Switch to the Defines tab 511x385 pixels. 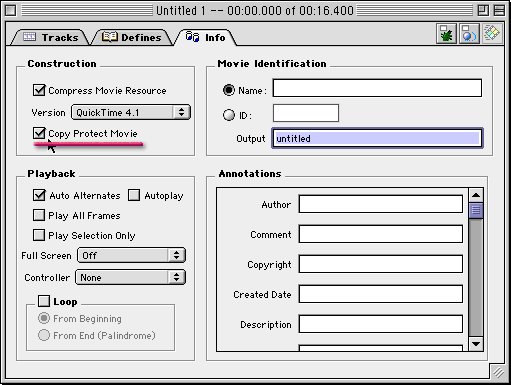(132, 37)
